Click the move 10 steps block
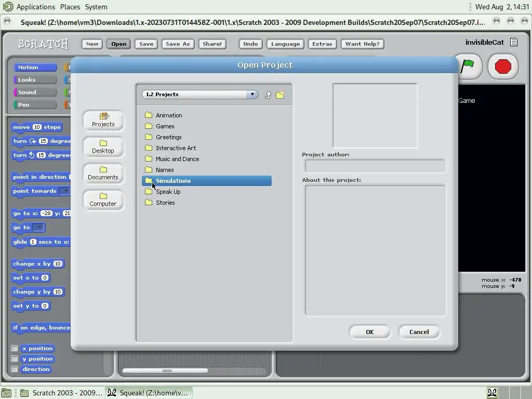The height and width of the screenshot is (399, 532). pyautogui.click(x=37, y=127)
